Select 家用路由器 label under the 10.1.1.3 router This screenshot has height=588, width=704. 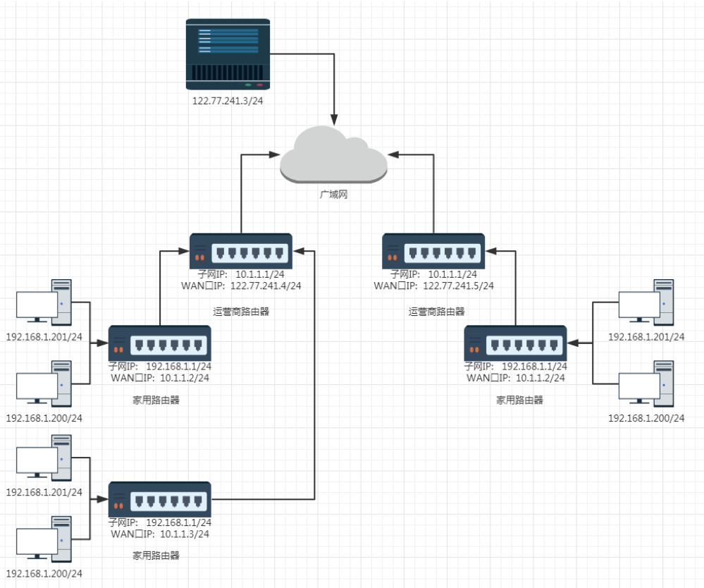pos(156,556)
